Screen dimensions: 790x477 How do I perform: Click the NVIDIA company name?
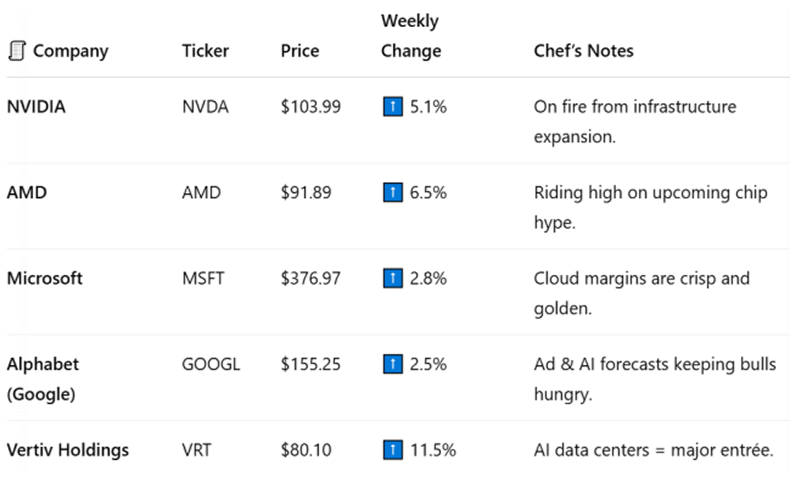36,107
